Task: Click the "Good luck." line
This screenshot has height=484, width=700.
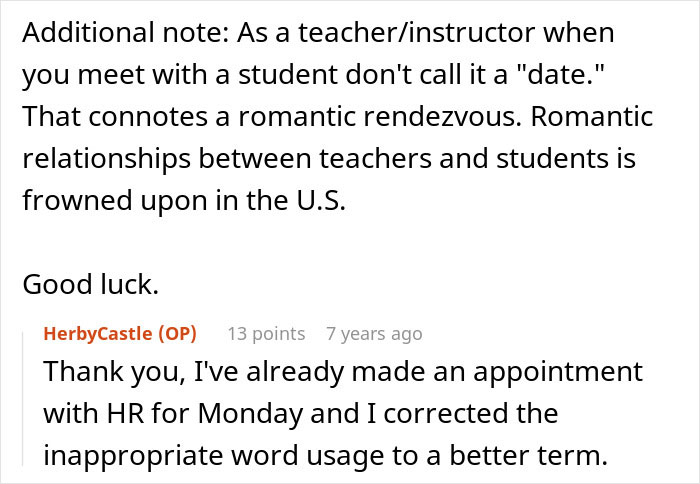Action: [90, 284]
